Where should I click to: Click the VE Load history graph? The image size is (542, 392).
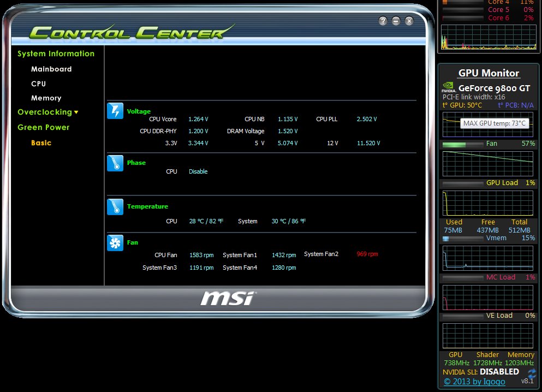click(488, 336)
